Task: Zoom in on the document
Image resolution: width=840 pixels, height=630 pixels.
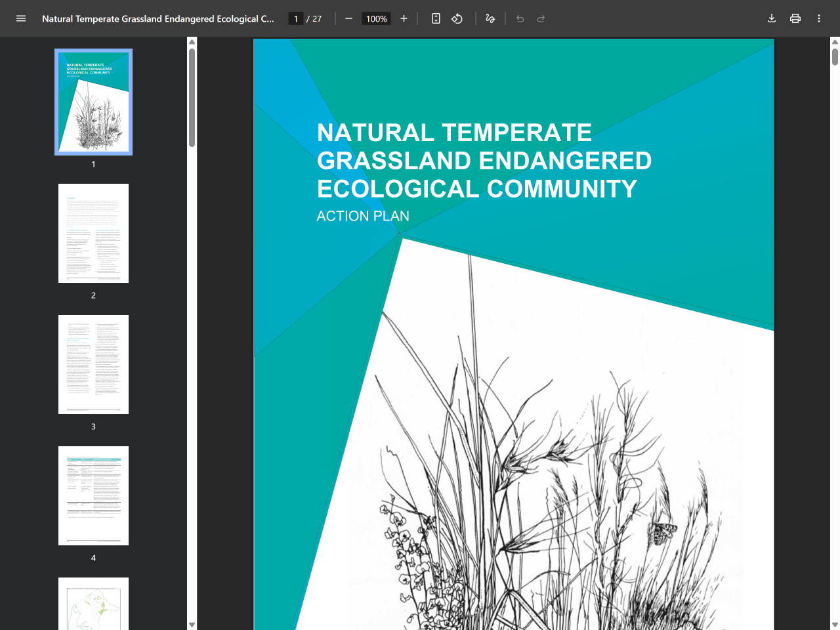Action: click(x=404, y=18)
